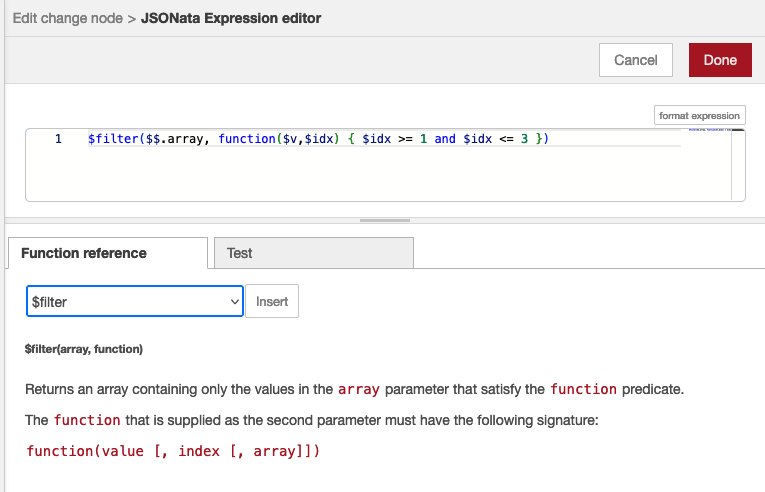Select the Function reference tab
Screen dimensions: 765x492
pyautogui.click(x=108, y=253)
